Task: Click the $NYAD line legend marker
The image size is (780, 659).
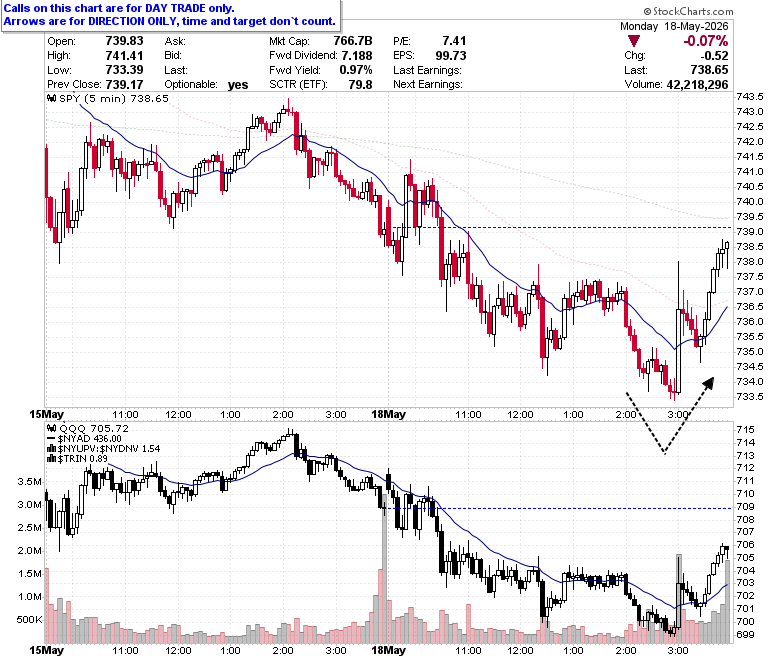Action: coord(51,439)
